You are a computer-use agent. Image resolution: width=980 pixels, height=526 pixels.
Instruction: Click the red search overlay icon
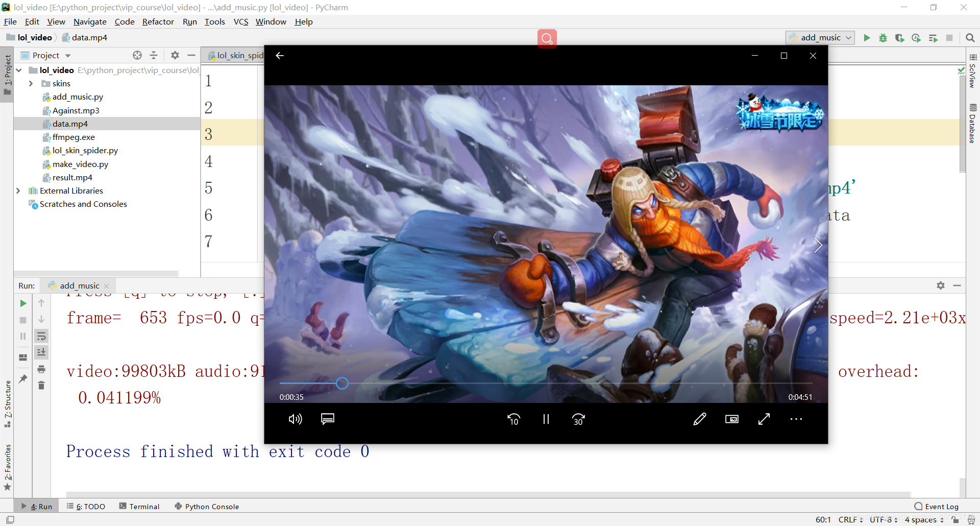click(547, 38)
